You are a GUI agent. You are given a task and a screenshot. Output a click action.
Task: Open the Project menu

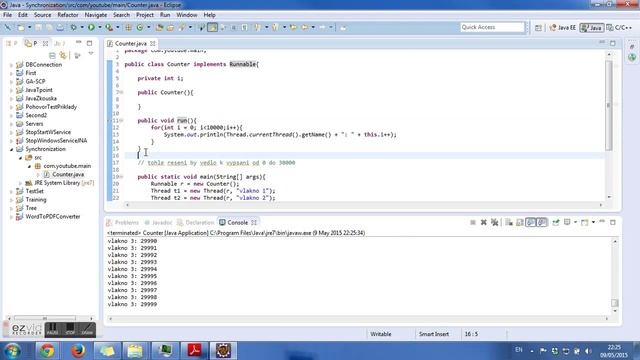(145, 15)
